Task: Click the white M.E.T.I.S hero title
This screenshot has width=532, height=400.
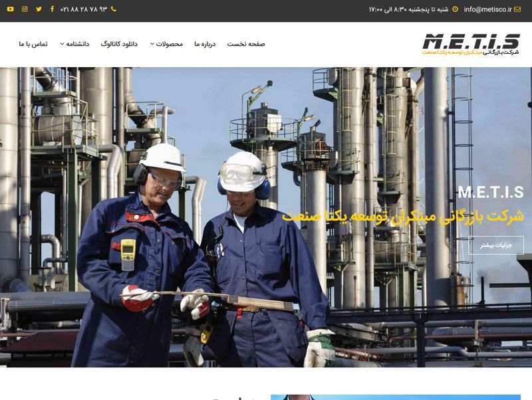Action: coord(491,192)
